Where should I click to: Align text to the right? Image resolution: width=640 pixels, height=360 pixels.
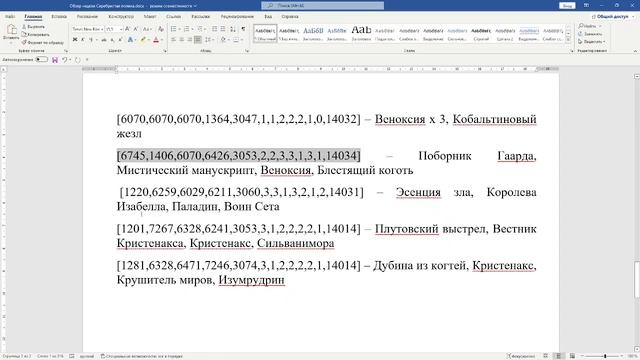tap(189, 40)
